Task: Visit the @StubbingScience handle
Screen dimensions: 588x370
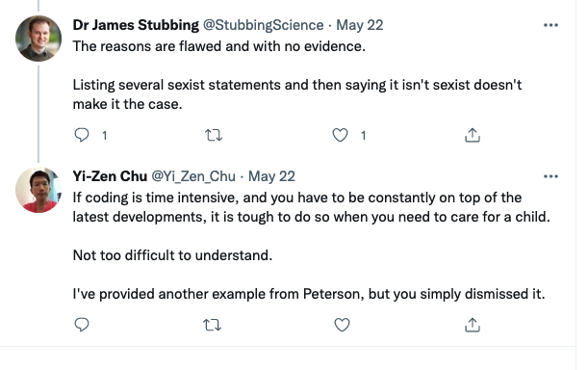Action: [264, 25]
